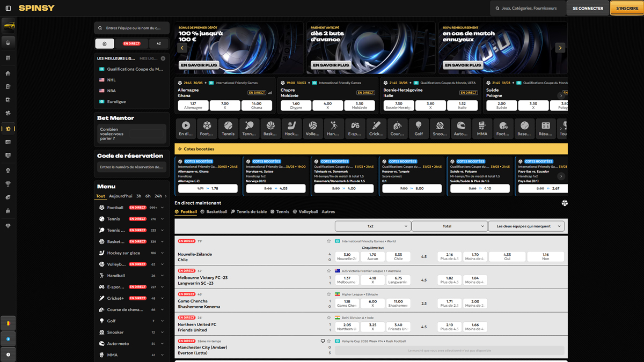Click the S'INSCRIRE button
Viewport: 644px width, 362px height.
pyautogui.click(x=627, y=9)
